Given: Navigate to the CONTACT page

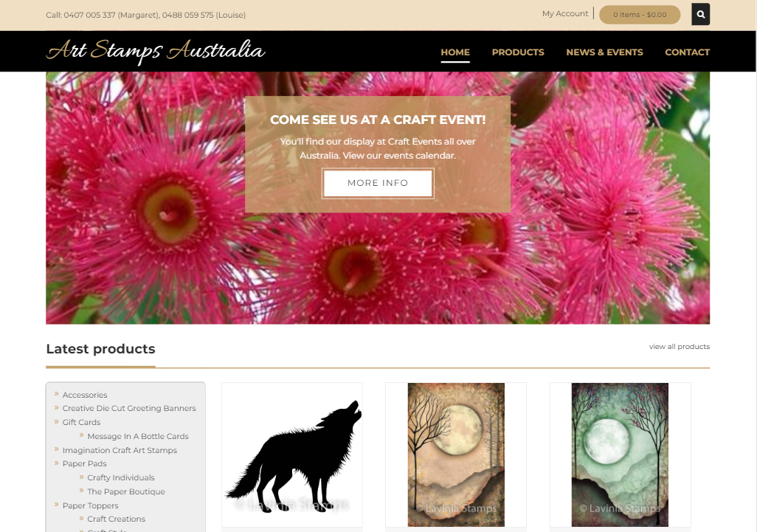Looking at the screenshot, I should pyautogui.click(x=687, y=52).
